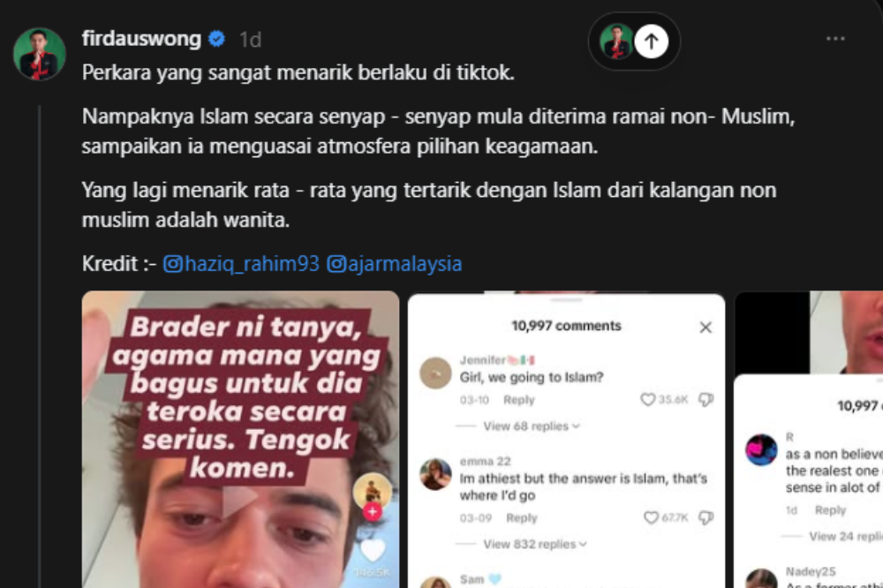
Task: Open firdauswong's profile avatar
Action: (x=39, y=54)
